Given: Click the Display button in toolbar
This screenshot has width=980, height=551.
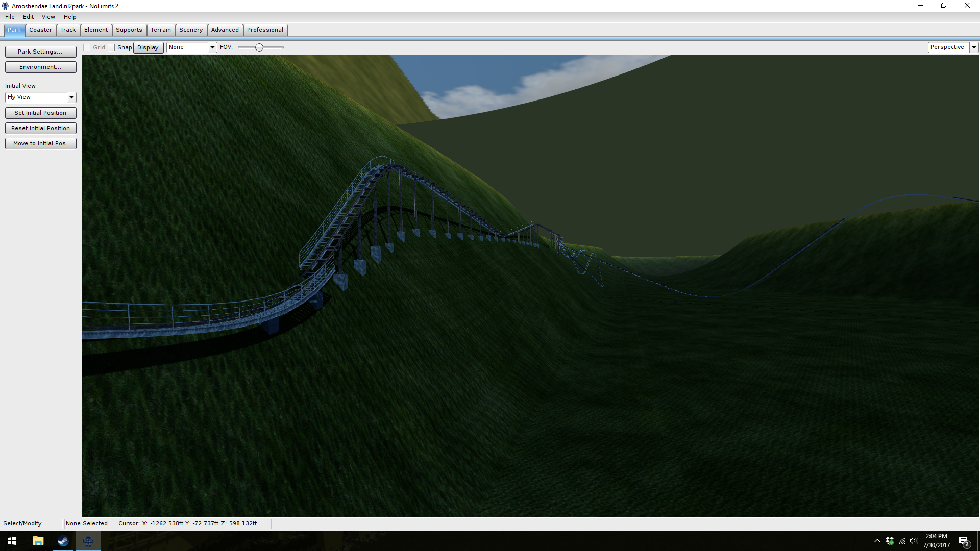Looking at the screenshot, I should tap(148, 47).
